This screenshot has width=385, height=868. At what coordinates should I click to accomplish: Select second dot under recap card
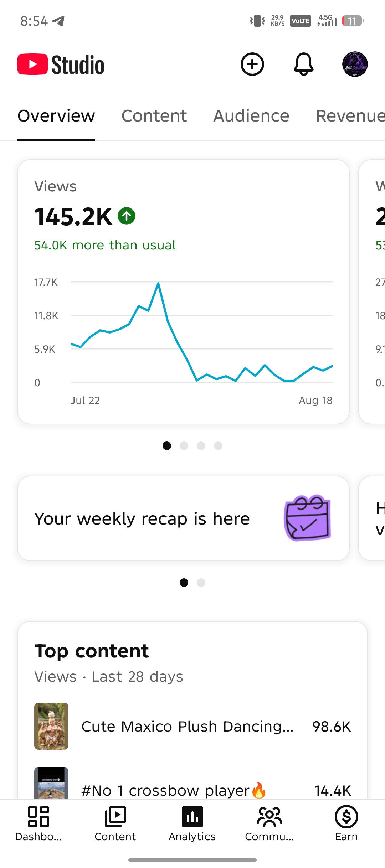[x=201, y=583]
